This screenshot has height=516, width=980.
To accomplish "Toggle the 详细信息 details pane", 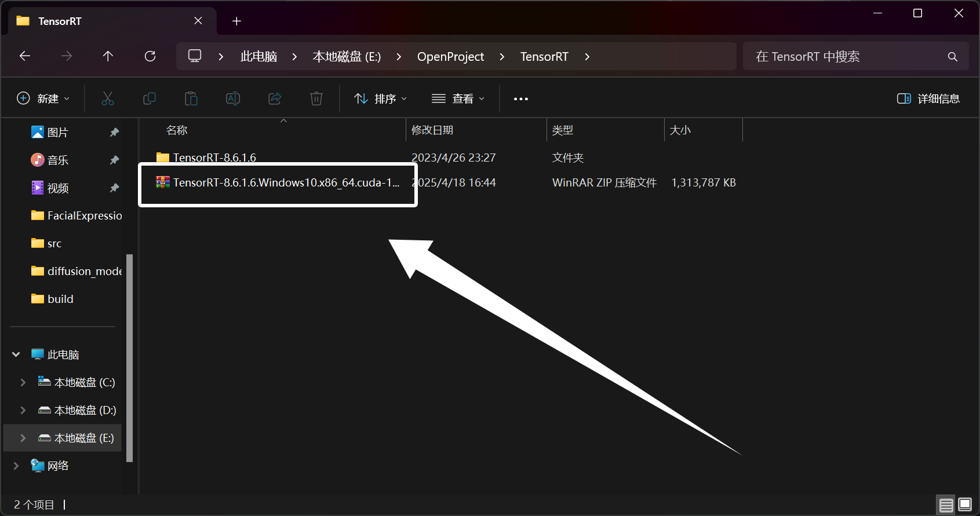I will click(x=928, y=98).
